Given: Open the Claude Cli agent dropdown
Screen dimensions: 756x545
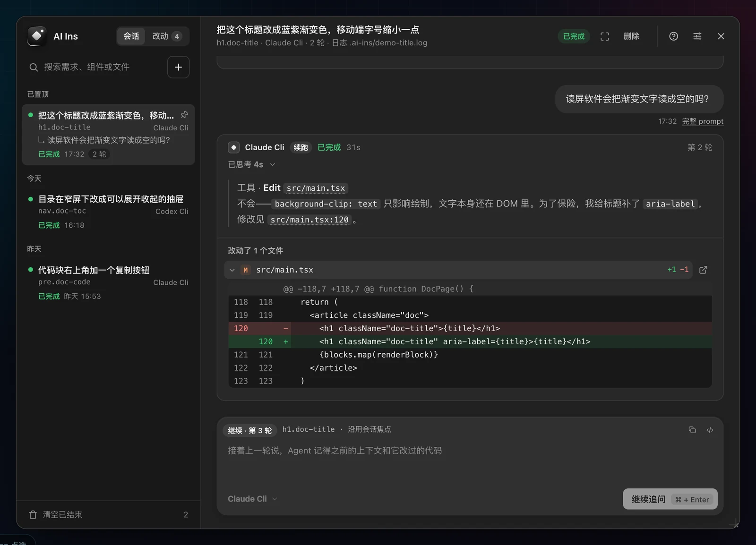Looking at the screenshot, I should (x=252, y=499).
